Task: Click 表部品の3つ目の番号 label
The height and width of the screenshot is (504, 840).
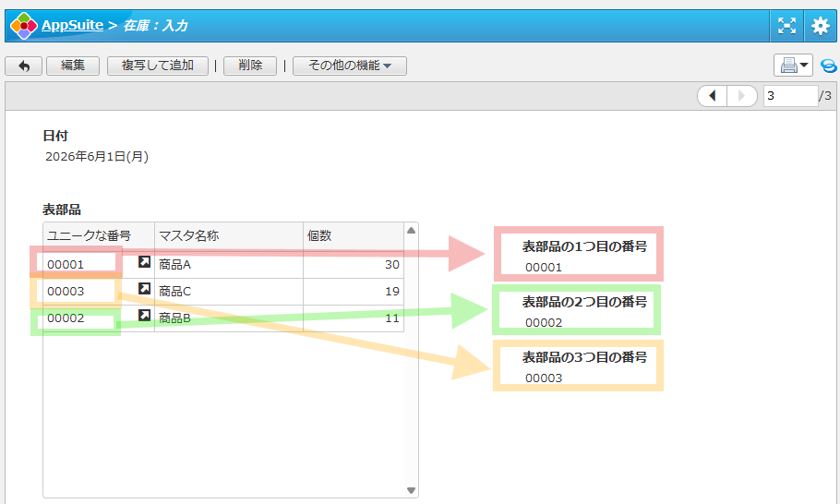Action: [x=584, y=357]
